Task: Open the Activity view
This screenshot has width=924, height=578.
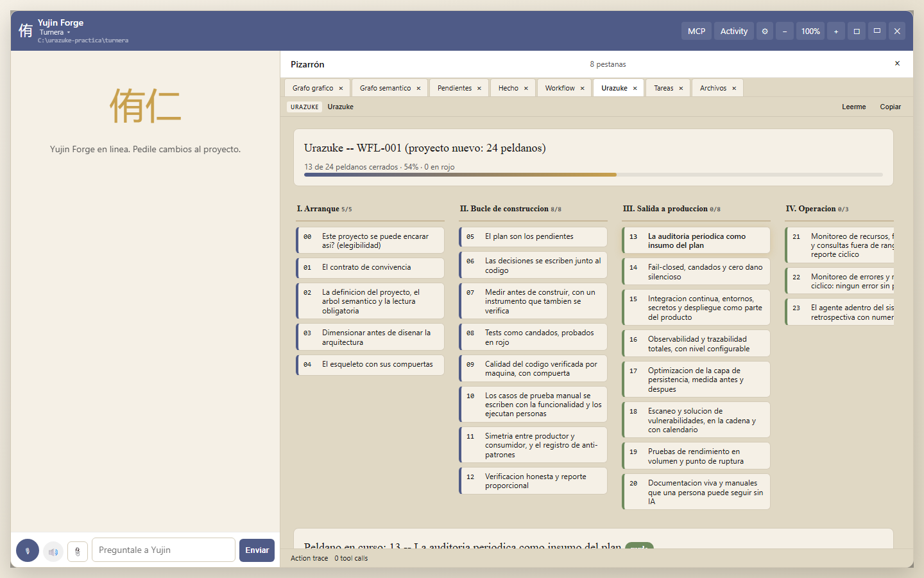Action: 734,31
